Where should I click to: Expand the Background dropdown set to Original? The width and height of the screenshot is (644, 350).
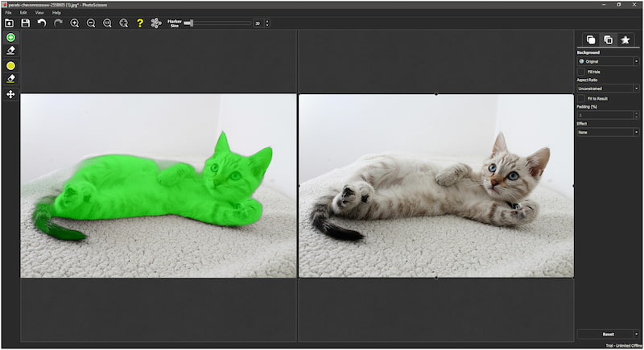608,61
